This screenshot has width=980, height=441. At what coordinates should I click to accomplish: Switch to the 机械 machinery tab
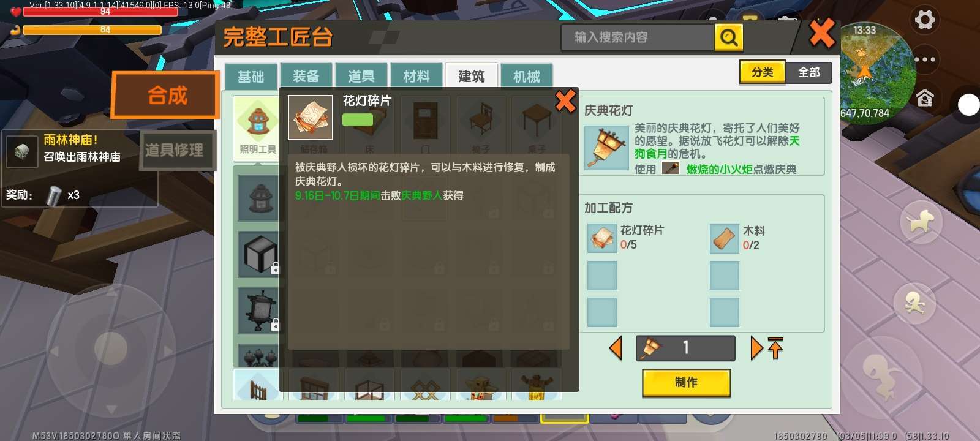coord(526,76)
